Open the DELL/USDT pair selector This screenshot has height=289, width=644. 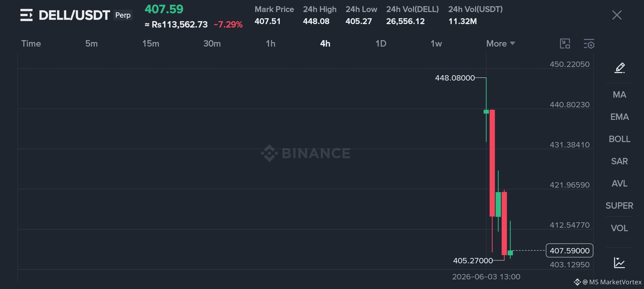pos(74,15)
